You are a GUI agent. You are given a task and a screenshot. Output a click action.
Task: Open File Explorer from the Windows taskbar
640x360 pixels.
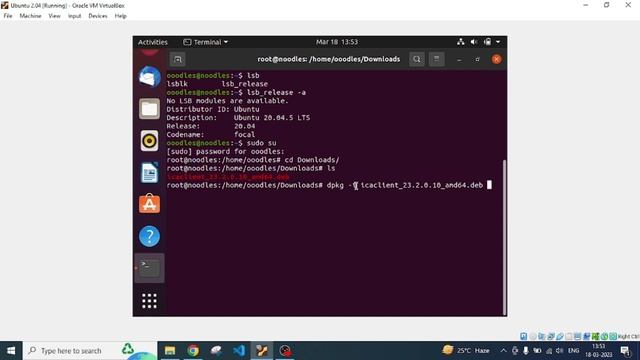[170, 351]
